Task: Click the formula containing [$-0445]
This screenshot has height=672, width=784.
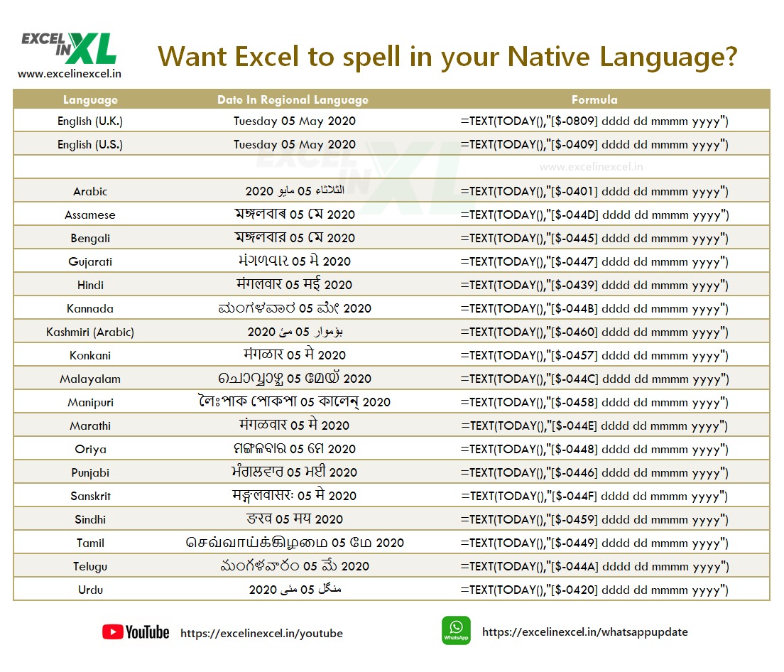Action: click(x=594, y=239)
